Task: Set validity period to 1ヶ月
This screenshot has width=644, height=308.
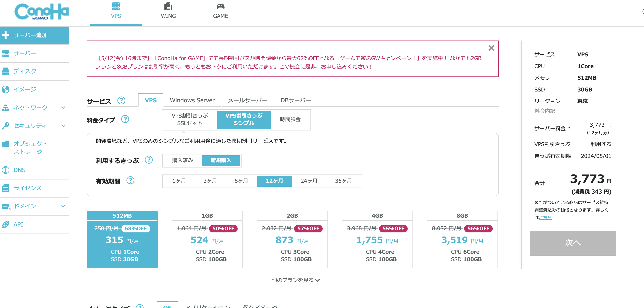Action: [x=179, y=181]
